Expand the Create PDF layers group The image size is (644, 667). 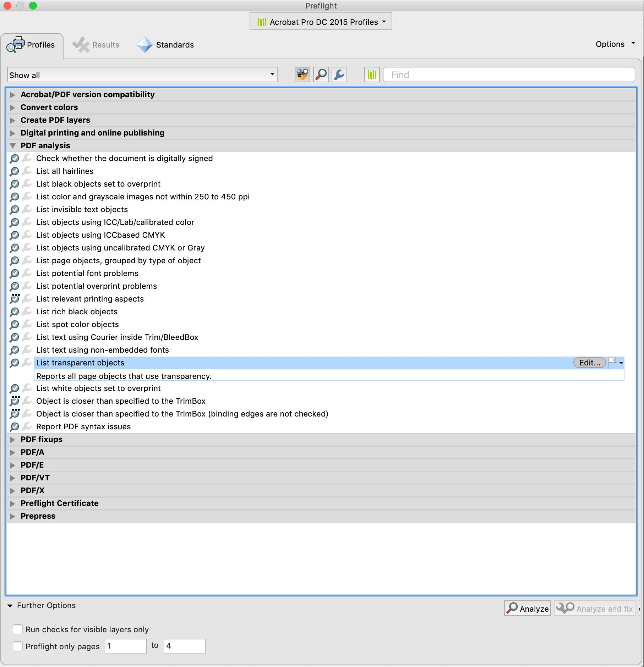click(13, 120)
